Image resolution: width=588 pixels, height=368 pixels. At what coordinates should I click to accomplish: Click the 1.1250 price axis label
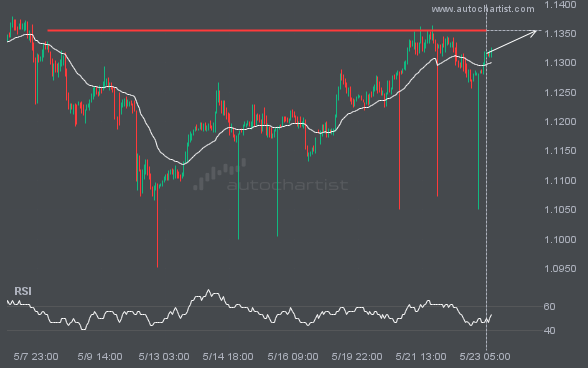coord(560,92)
